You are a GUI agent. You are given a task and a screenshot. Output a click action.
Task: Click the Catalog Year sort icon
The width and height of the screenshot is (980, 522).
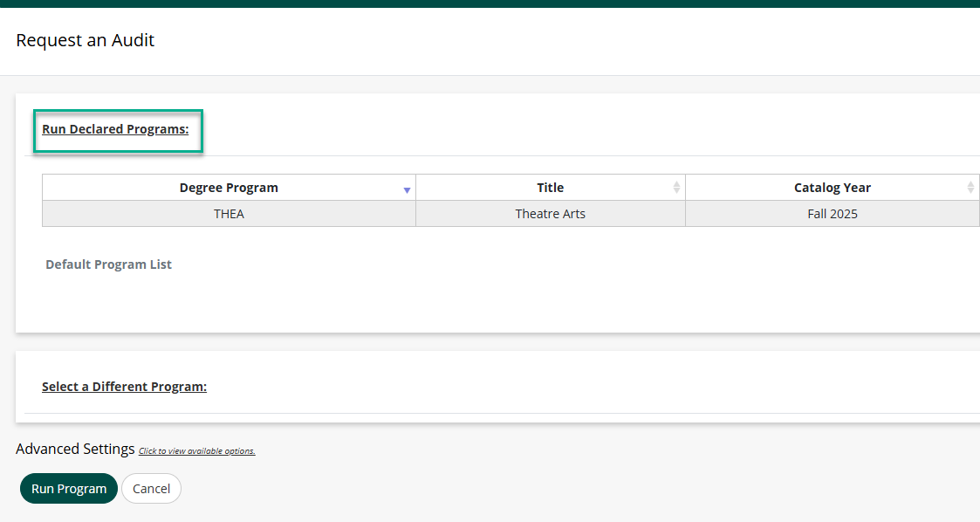[971, 187]
